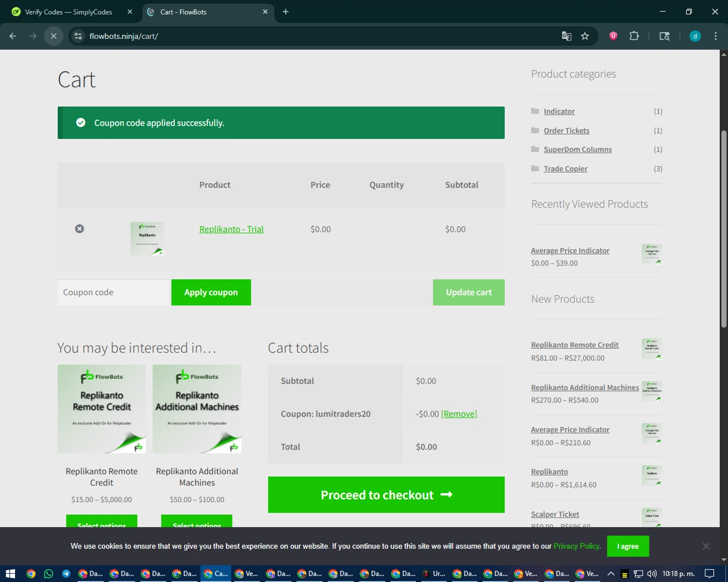
Task: Open Telegram from the taskbar
Action: point(66,574)
